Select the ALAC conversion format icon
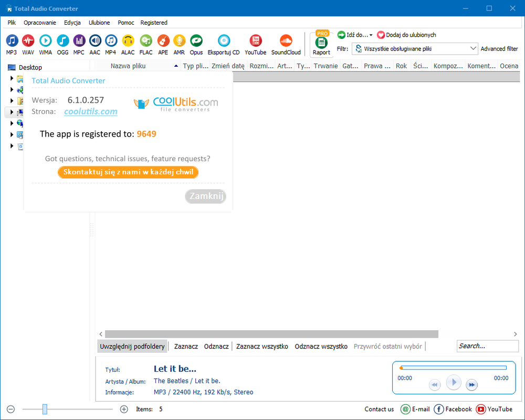Screen dimensions: 525x420 pyautogui.click(x=128, y=45)
